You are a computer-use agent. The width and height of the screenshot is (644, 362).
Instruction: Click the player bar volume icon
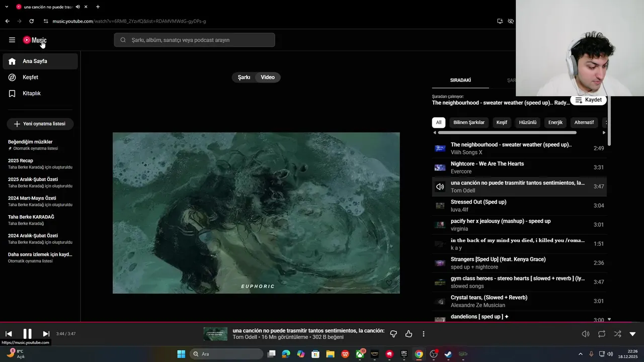pos(586,334)
